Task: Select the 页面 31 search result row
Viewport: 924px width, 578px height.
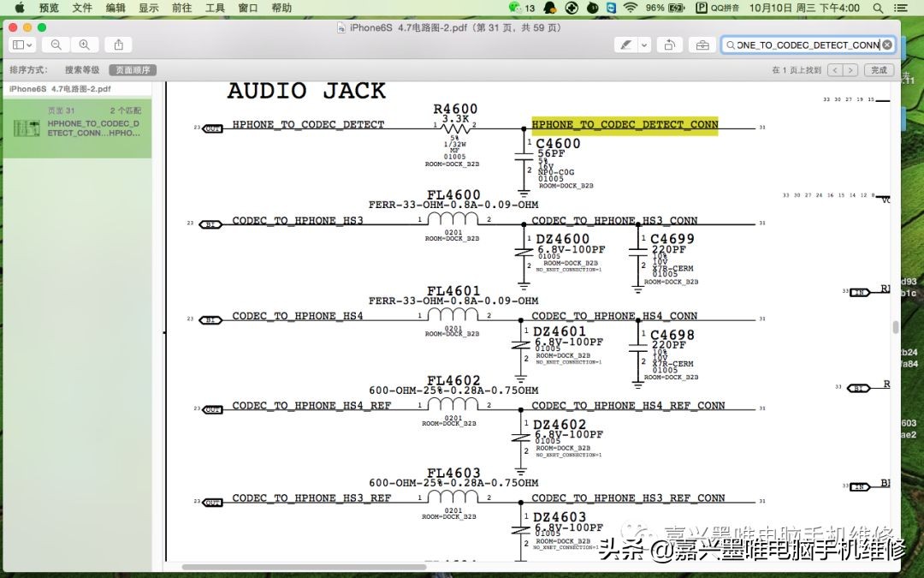Action: [77, 128]
